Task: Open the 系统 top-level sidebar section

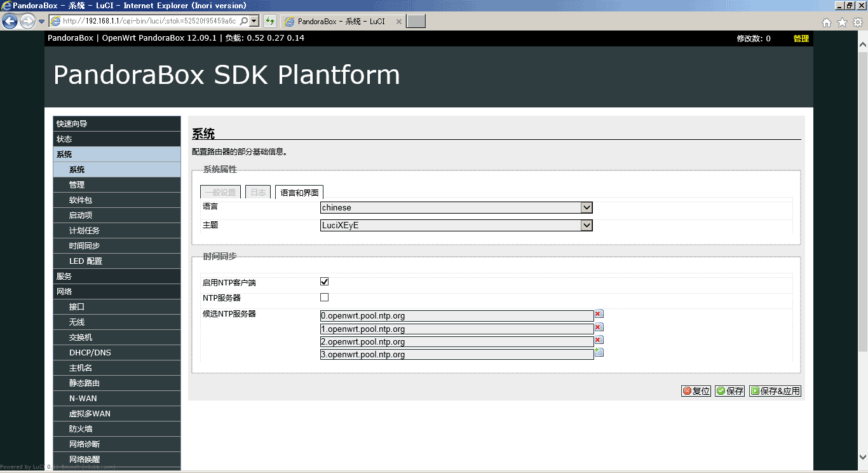Action: click(x=117, y=154)
